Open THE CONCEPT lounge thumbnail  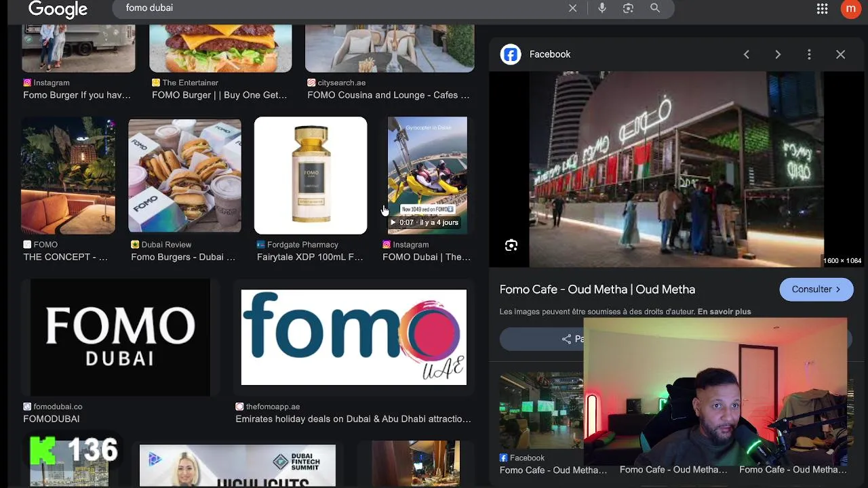68,176
